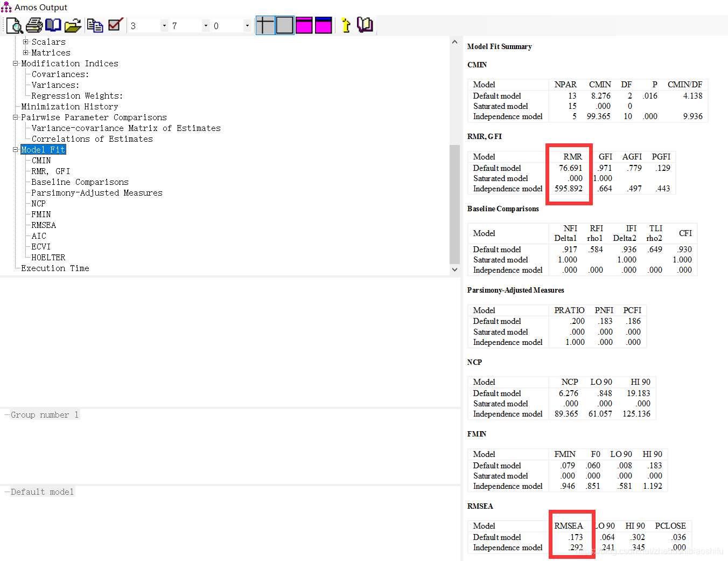728x561 pixels.
Task: Select Variance-covariance Matrix of Estimates
Action: 126,128
